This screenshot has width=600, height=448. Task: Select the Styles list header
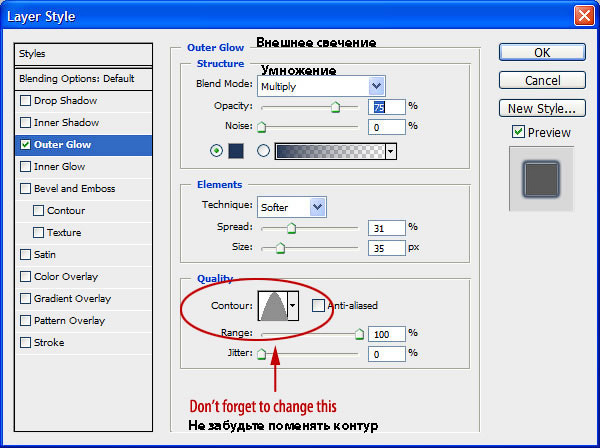83,54
